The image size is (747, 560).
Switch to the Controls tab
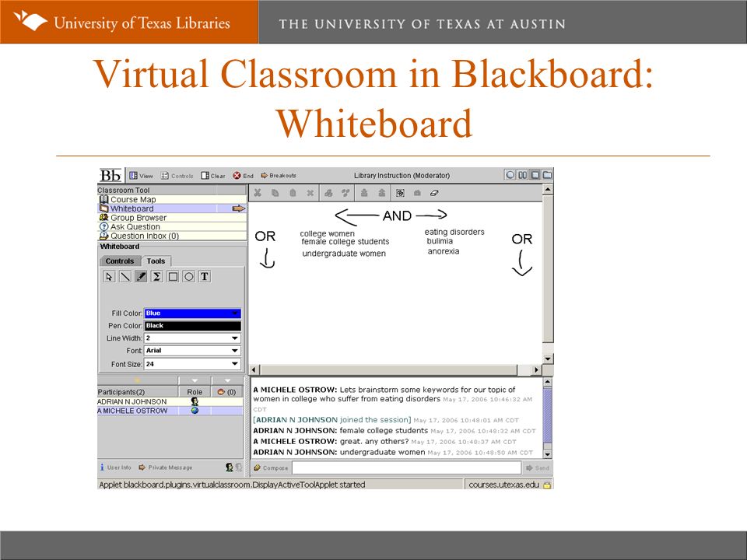coord(120,261)
